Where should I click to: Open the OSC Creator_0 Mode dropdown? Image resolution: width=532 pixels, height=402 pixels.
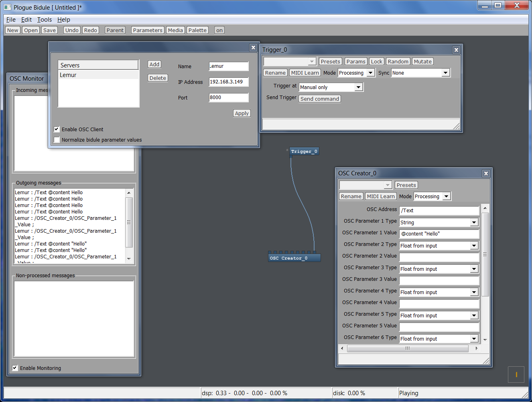432,196
